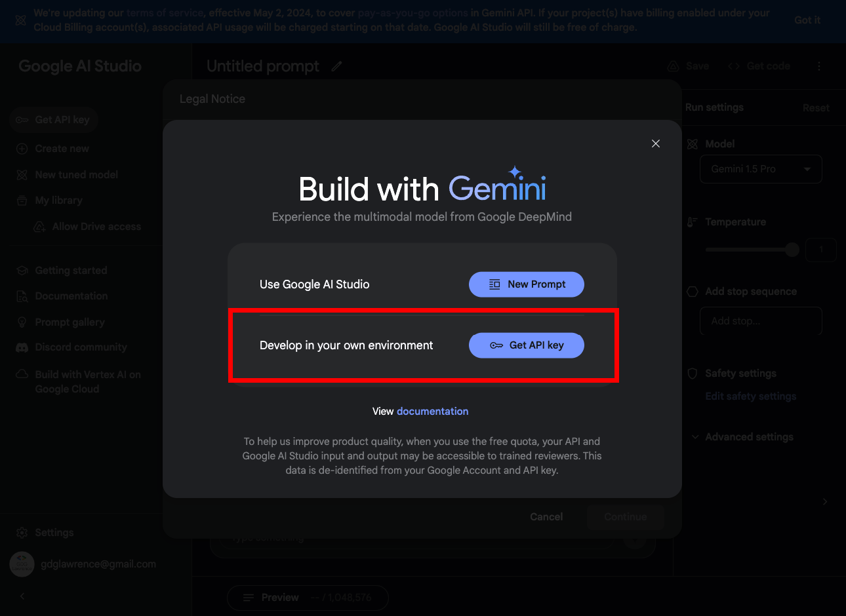Viewport: 846px width, 616px height.
Task: Click Edit safety settings
Action: [750, 396]
